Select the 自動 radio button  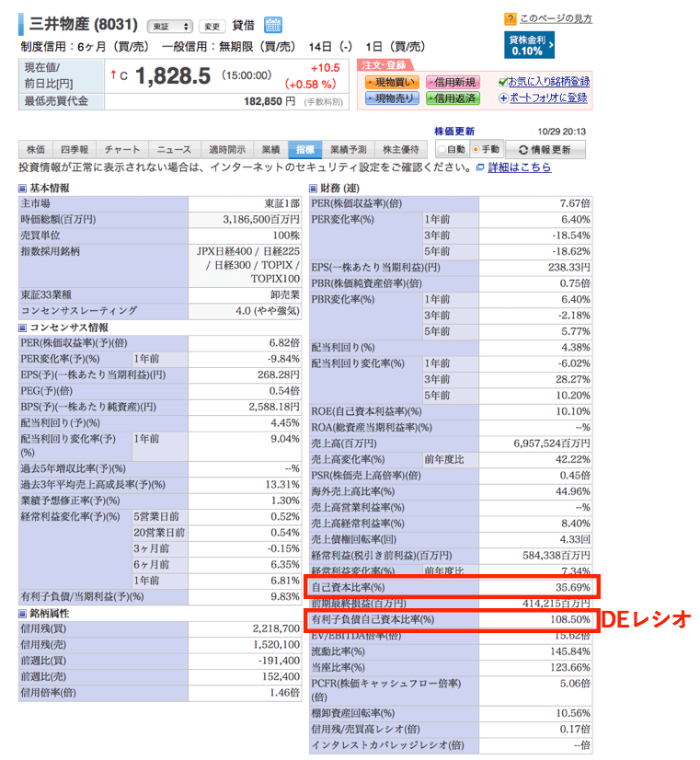click(442, 150)
